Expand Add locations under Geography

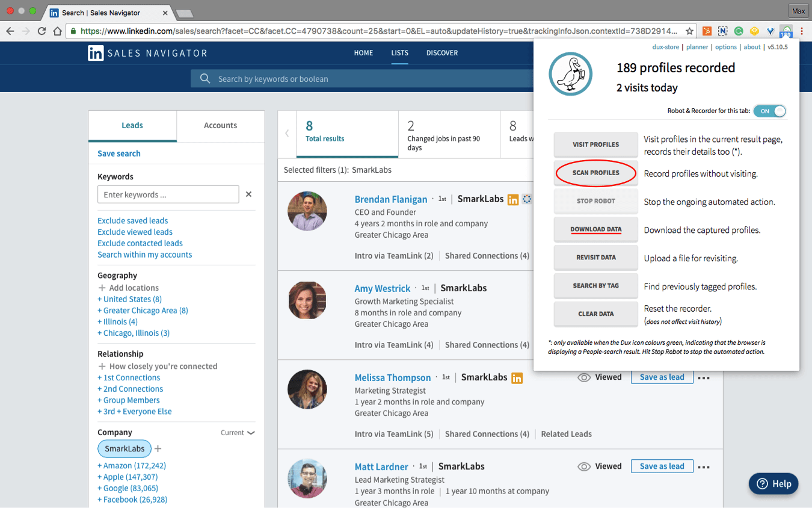[x=128, y=288]
